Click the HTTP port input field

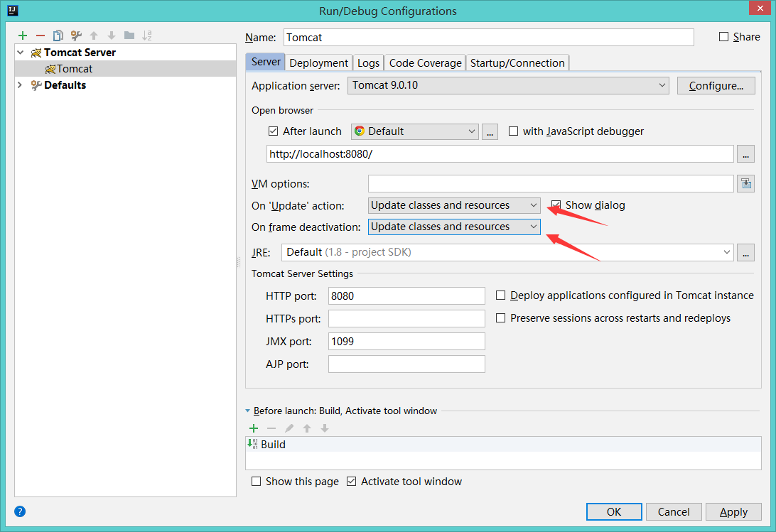tap(406, 296)
